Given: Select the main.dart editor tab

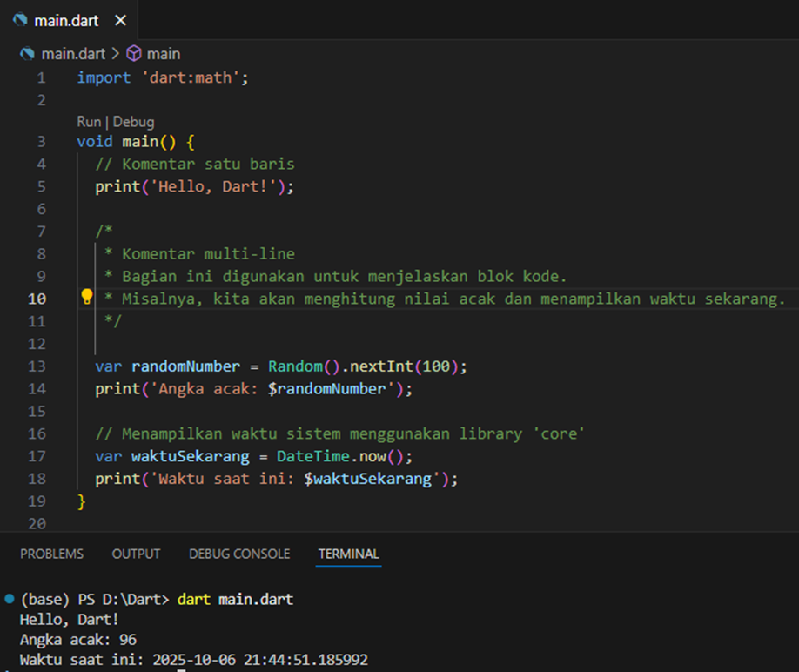Looking at the screenshot, I should 66,20.
